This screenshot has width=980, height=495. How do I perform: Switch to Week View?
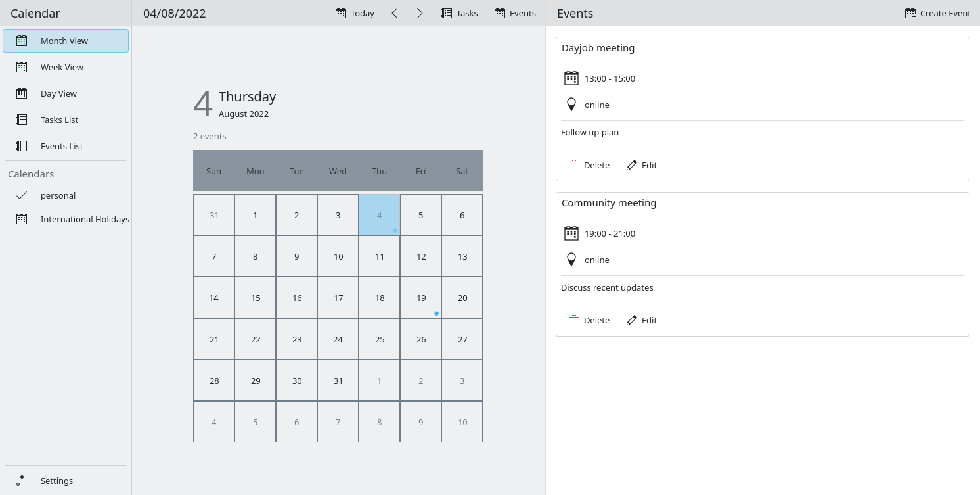[x=62, y=67]
